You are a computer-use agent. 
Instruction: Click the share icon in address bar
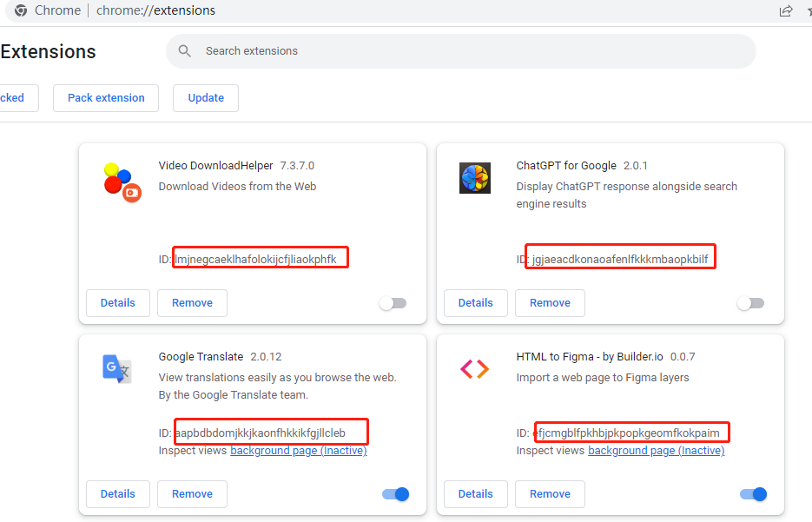[786, 10]
